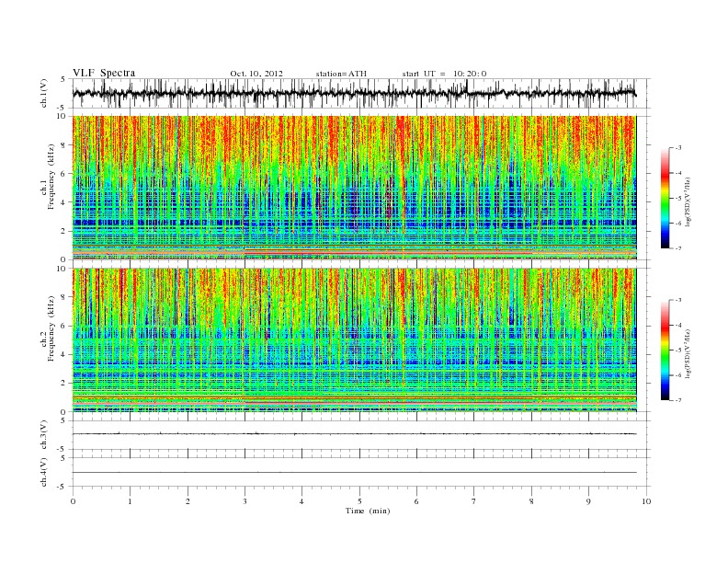Click the time-axis tick label "9"
The height and width of the screenshot is (563, 728).
coord(588,501)
